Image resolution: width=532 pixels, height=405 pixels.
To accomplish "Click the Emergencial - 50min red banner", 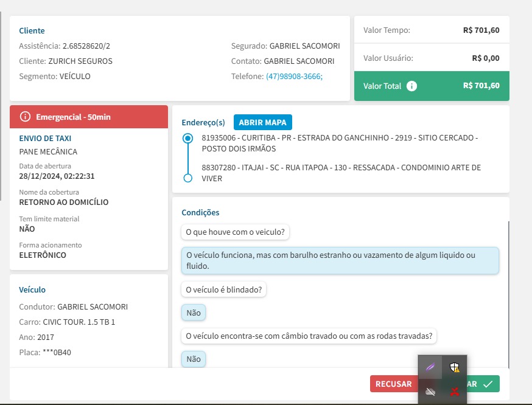I will tap(89, 117).
